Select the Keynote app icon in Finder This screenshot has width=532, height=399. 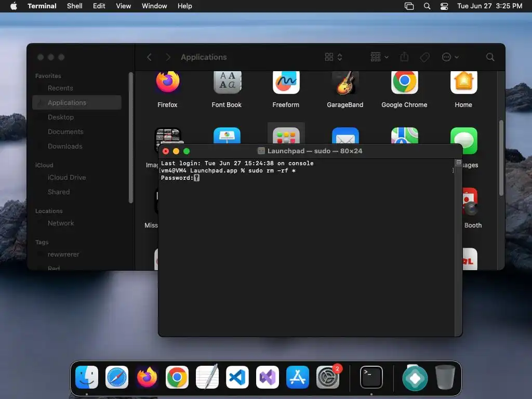point(227,136)
